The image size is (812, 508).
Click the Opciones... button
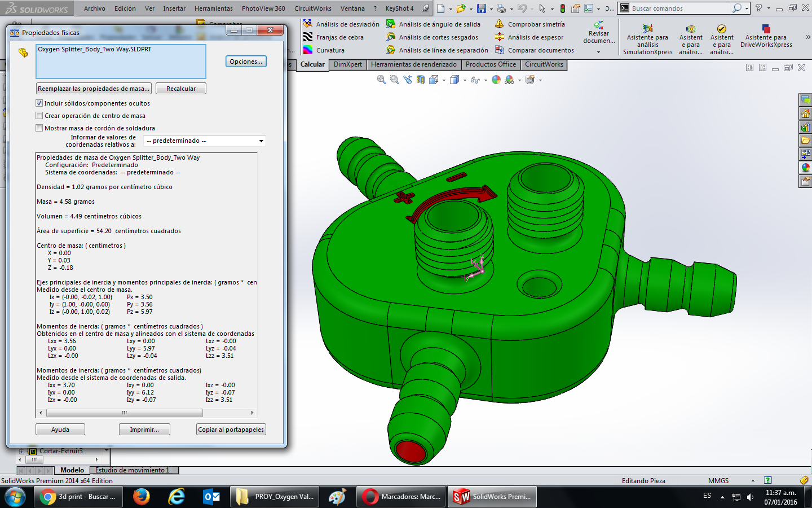coord(246,62)
